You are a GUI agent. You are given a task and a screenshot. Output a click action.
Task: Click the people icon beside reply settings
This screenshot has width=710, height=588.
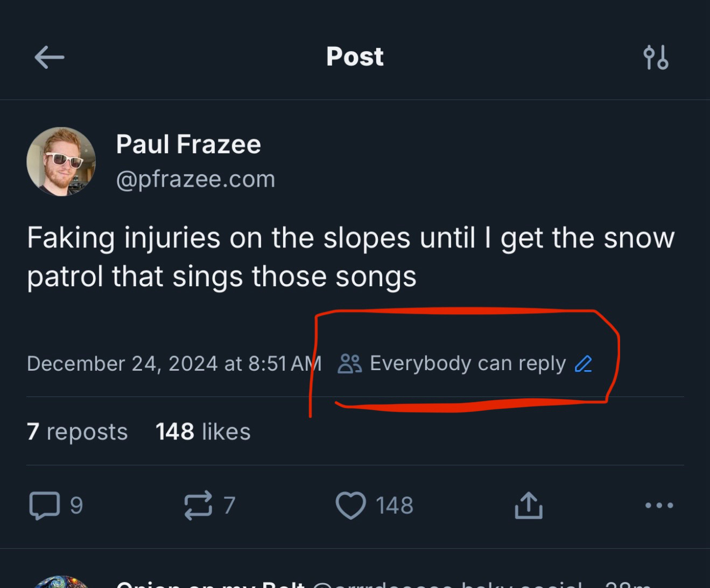point(350,364)
